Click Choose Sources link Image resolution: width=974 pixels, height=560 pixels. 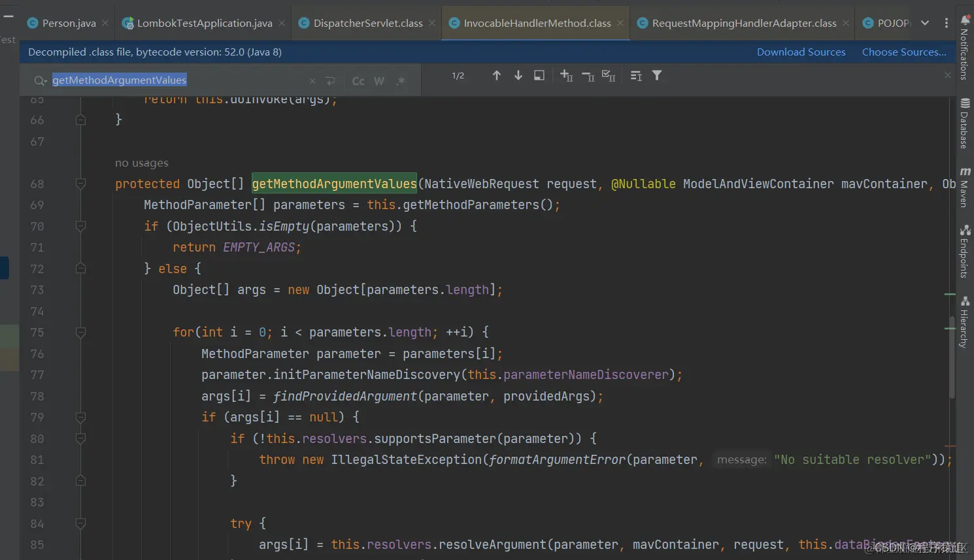pos(904,52)
